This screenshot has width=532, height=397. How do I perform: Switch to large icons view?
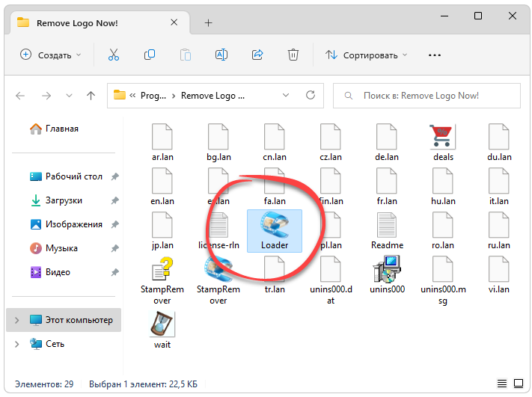click(518, 384)
